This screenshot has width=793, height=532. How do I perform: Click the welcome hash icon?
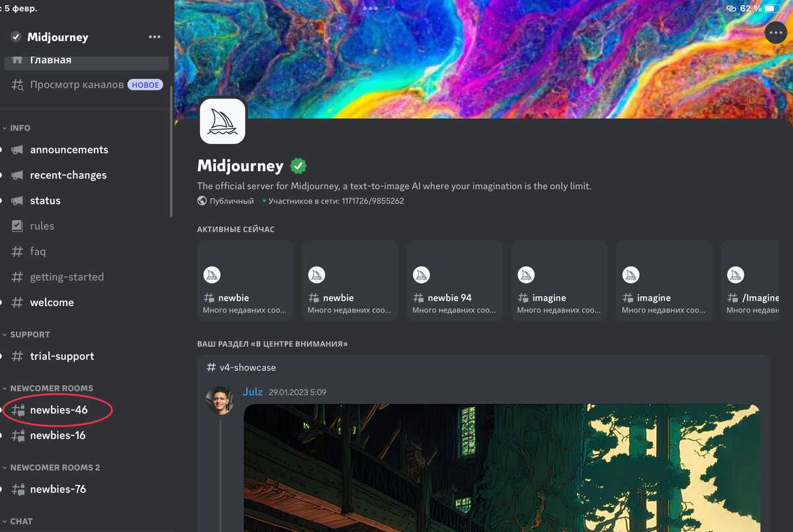(18, 302)
